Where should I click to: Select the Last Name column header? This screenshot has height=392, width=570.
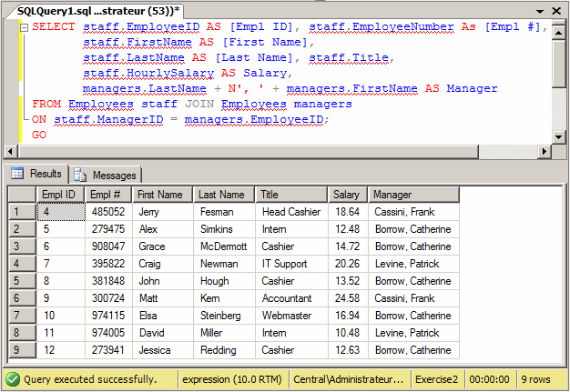tap(224, 195)
